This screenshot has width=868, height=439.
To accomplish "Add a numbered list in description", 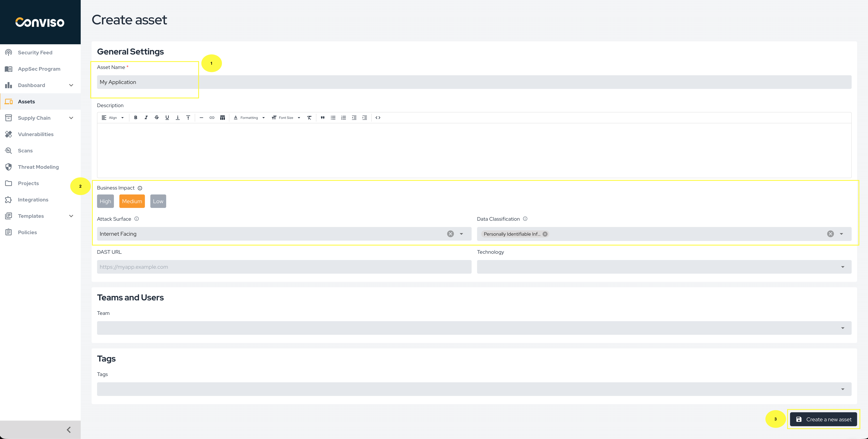I will pyautogui.click(x=343, y=118).
